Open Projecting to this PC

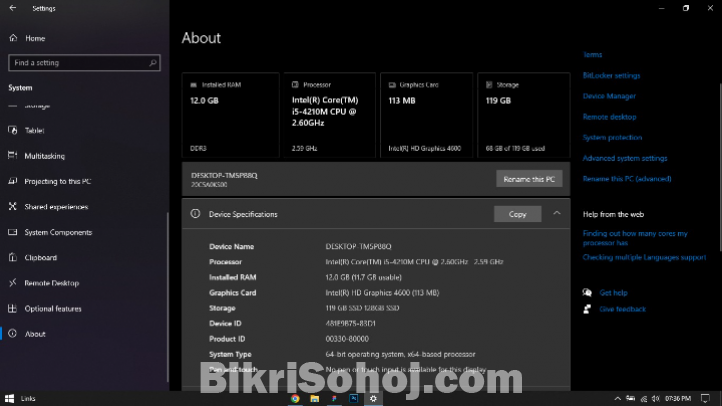58,181
